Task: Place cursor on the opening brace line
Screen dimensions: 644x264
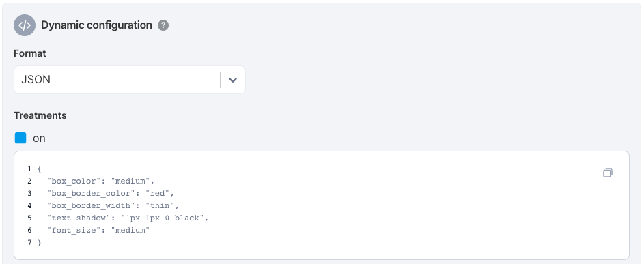Action: [40, 168]
